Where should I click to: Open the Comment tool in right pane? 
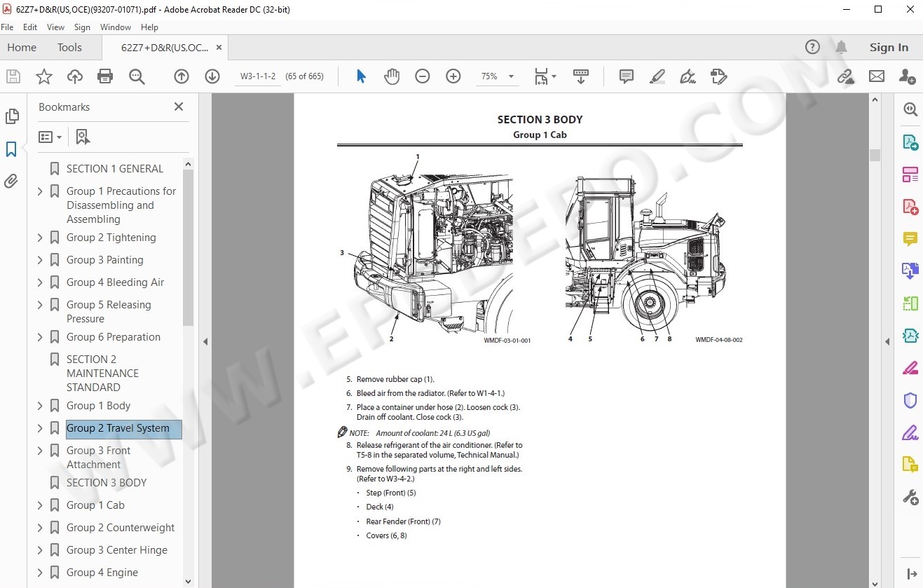[x=910, y=239]
